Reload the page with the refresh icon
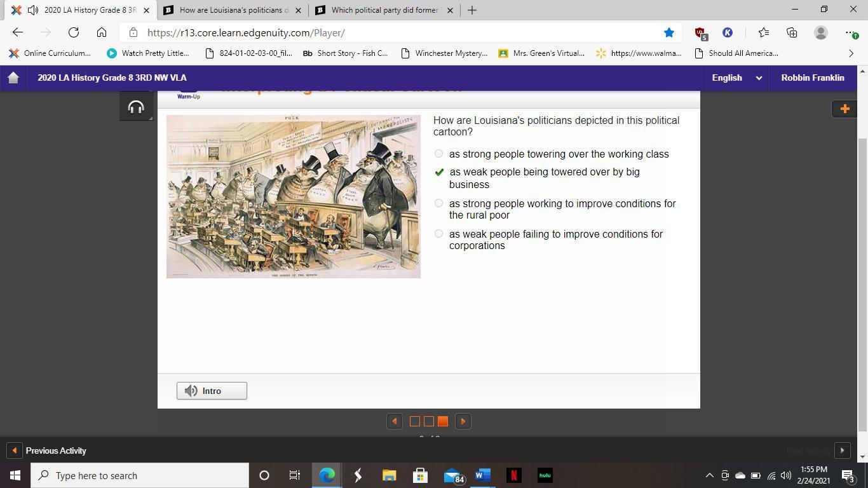Screen dimensions: 868x488 click(x=74, y=32)
